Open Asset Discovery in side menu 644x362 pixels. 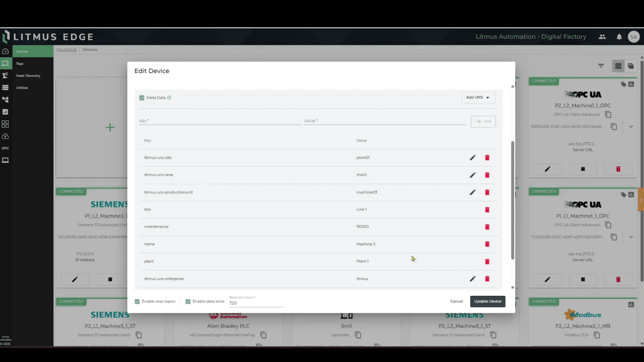[x=28, y=75]
